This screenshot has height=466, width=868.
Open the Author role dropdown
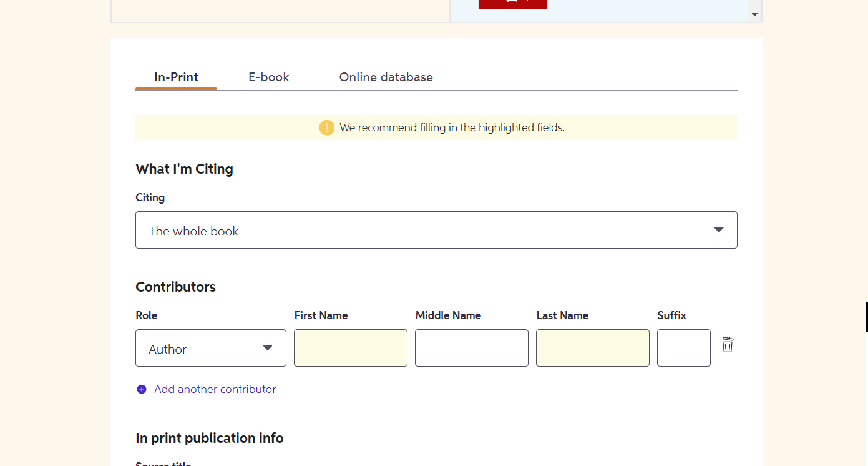[211, 348]
